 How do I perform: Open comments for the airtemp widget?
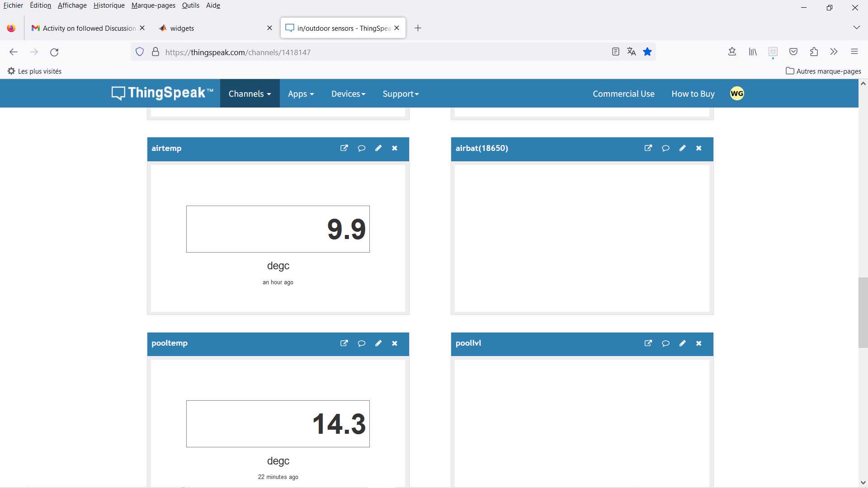tap(361, 148)
